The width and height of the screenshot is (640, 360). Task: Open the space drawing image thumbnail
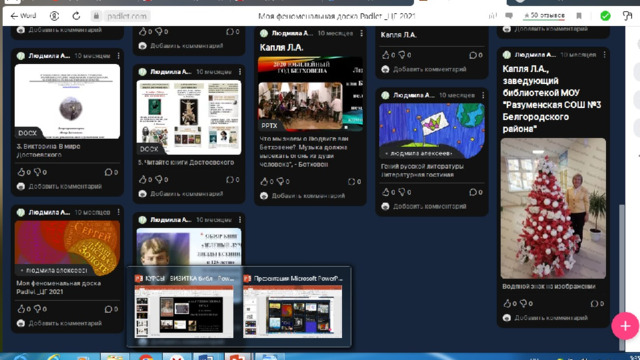(431, 131)
